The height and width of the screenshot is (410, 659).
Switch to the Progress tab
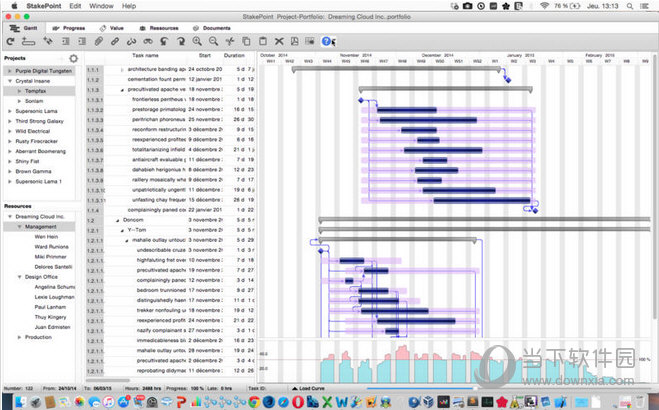tap(69, 28)
